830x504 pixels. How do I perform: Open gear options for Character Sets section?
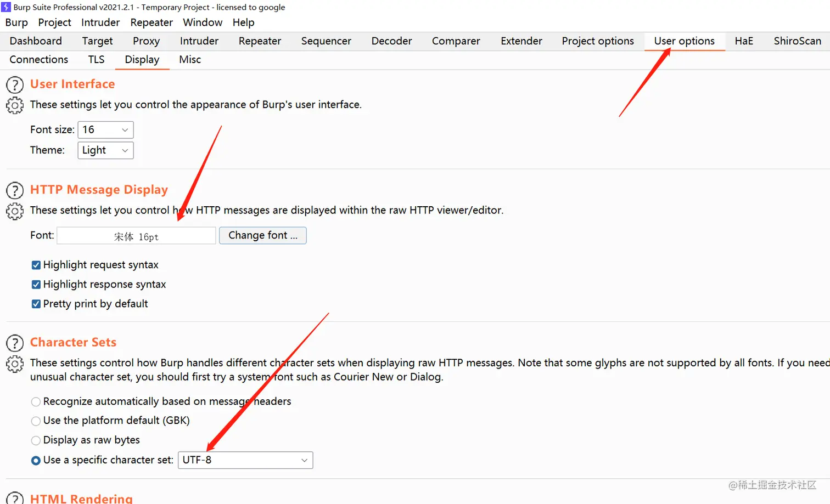coord(15,364)
